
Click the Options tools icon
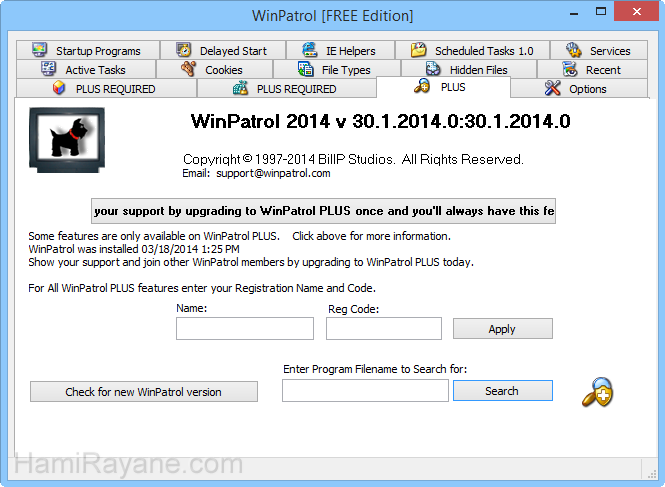click(x=553, y=88)
